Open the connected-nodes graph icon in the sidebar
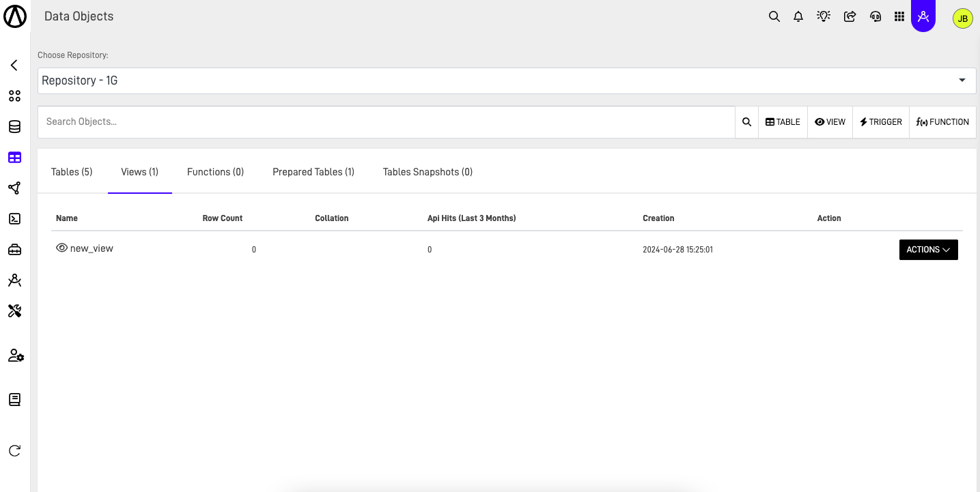The height and width of the screenshot is (492, 980). click(14, 188)
